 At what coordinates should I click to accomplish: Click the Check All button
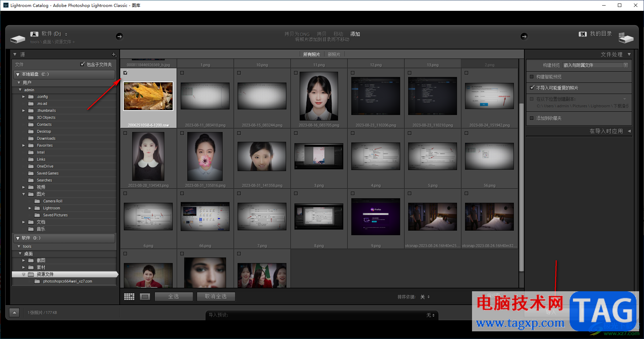[x=174, y=296]
